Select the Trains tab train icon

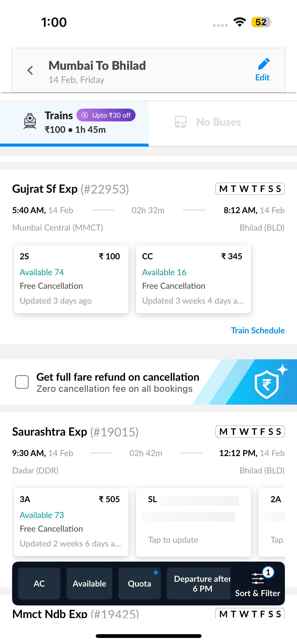point(30,121)
